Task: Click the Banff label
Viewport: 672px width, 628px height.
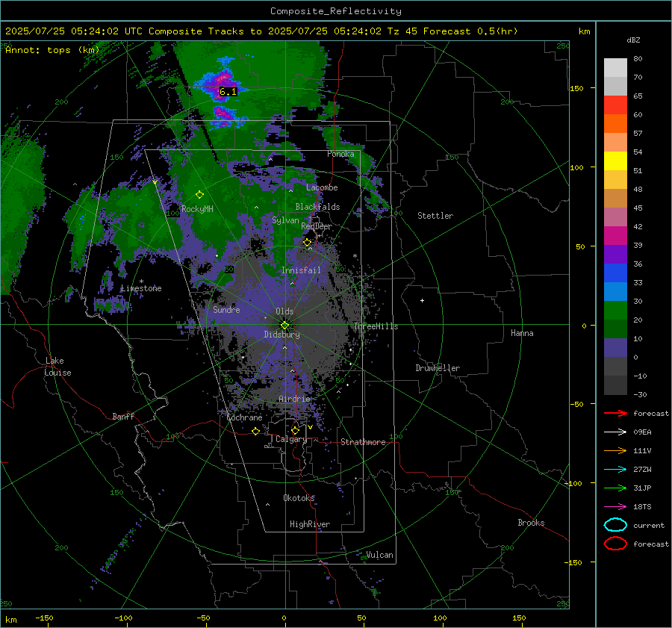Action: click(x=123, y=417)
